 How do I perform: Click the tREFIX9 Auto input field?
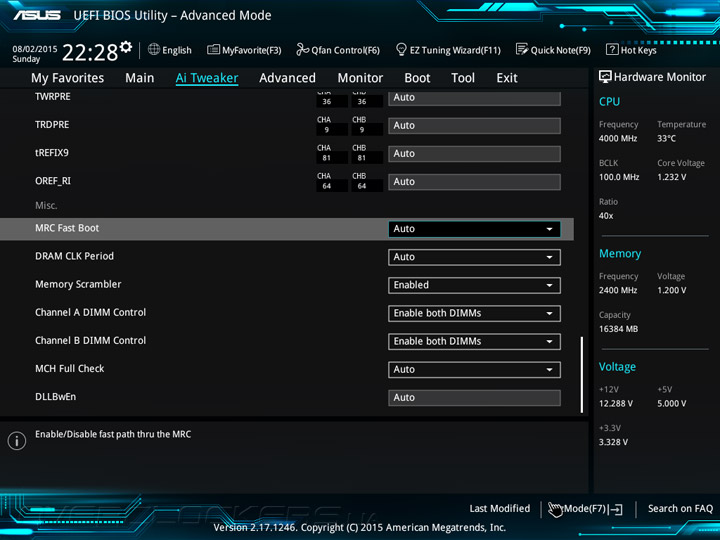(474, 154)
